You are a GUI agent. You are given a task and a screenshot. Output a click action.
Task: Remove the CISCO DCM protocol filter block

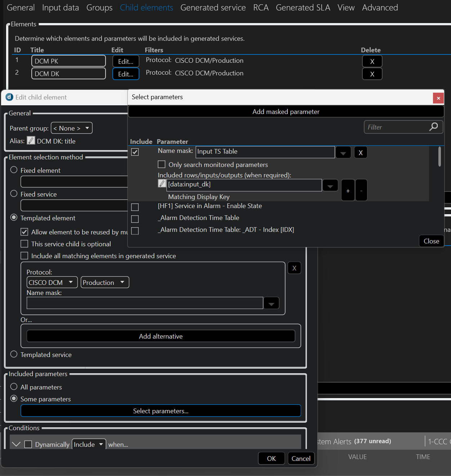click(x=294, y=268)
